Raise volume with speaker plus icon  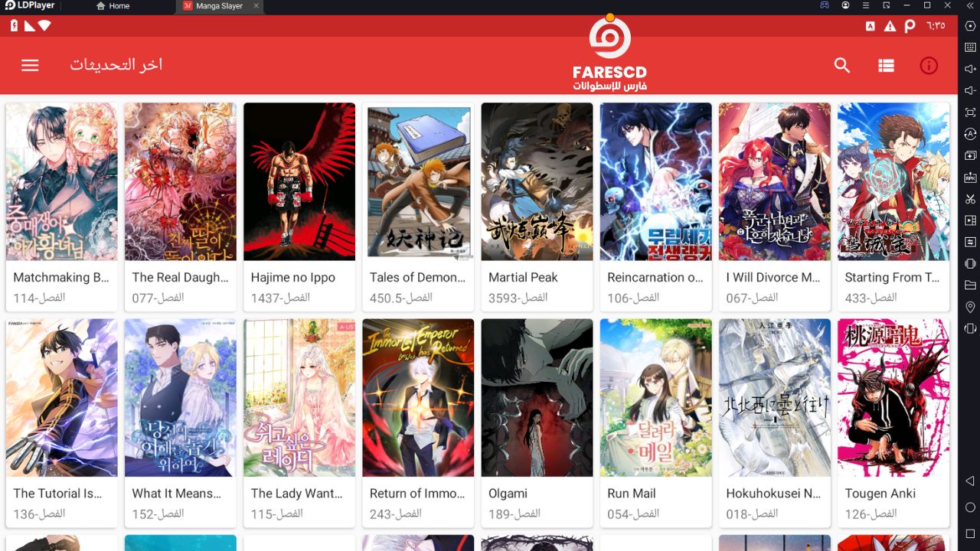pos(970,69)
